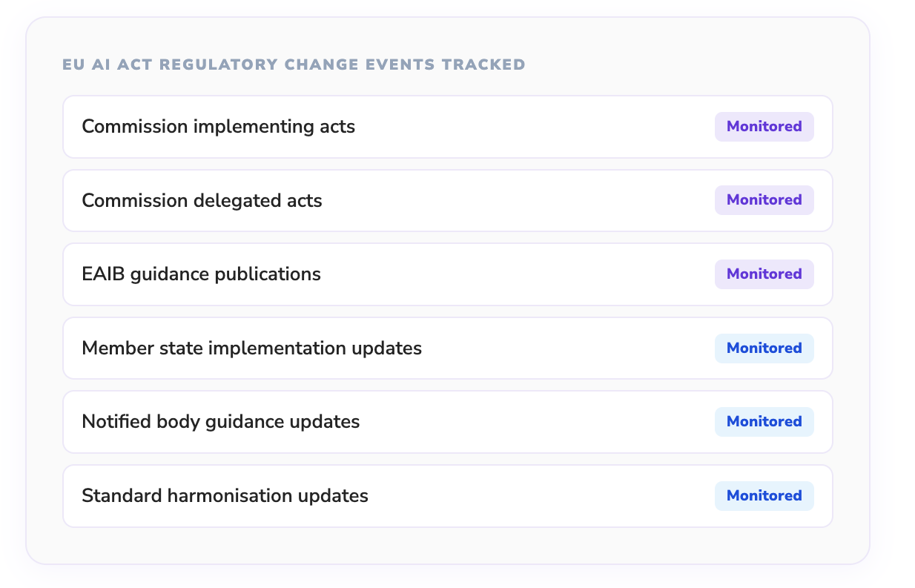
Task: Select the EAIB guidance publications row card
Action: coord(519,274)
